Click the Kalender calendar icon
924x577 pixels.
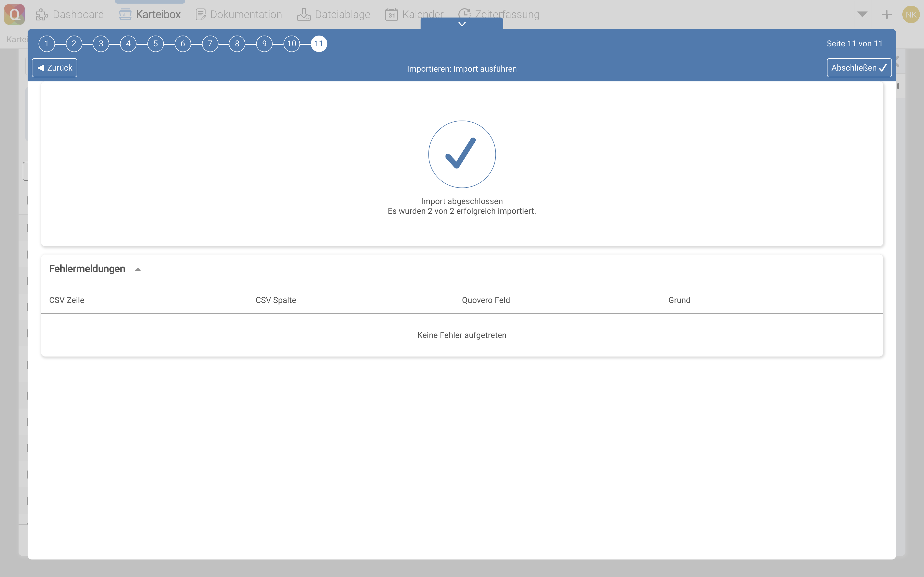point(391,14)
